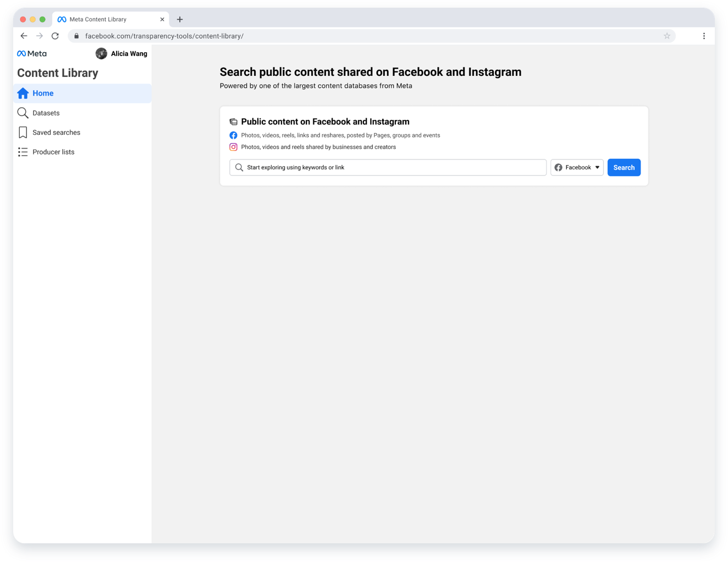Click the blue Facebook logo icon beside Photos line

pos(233,135)
